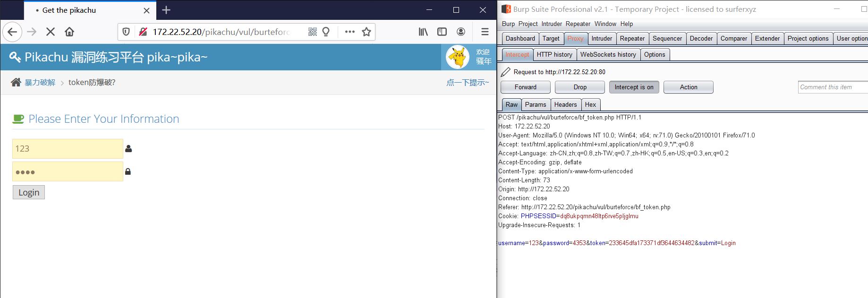Open the HTTP history sub-tab

(x=554, y=54)
